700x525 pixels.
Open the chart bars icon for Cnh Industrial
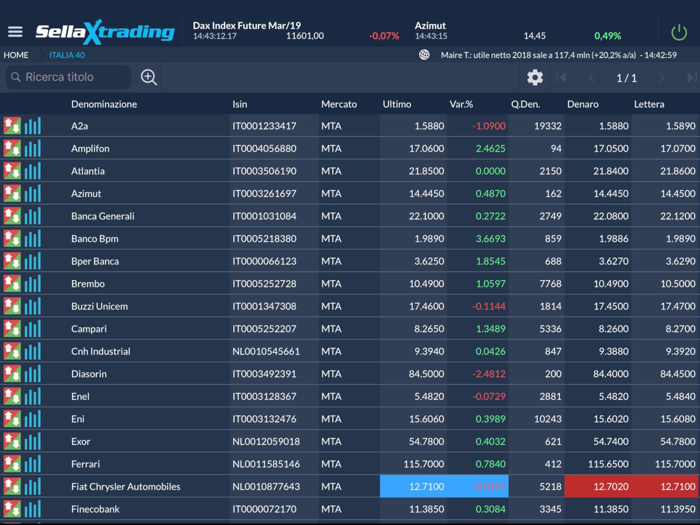click(x=33, y=351)
